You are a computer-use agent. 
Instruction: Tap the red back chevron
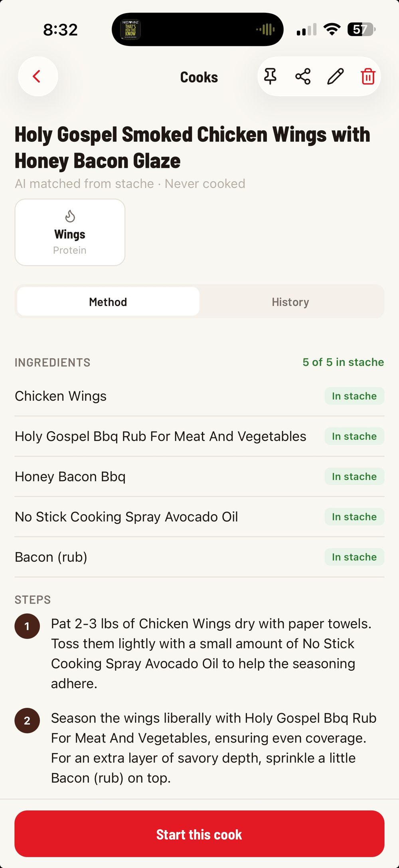click(x=38, y=76)
